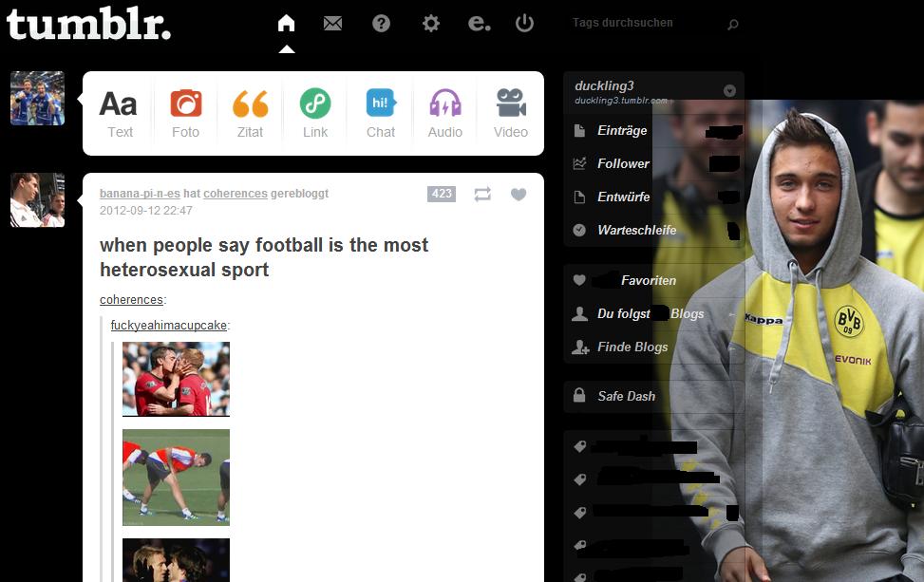Click the Favoriten heart icon
924x582 pixels.
579,280
